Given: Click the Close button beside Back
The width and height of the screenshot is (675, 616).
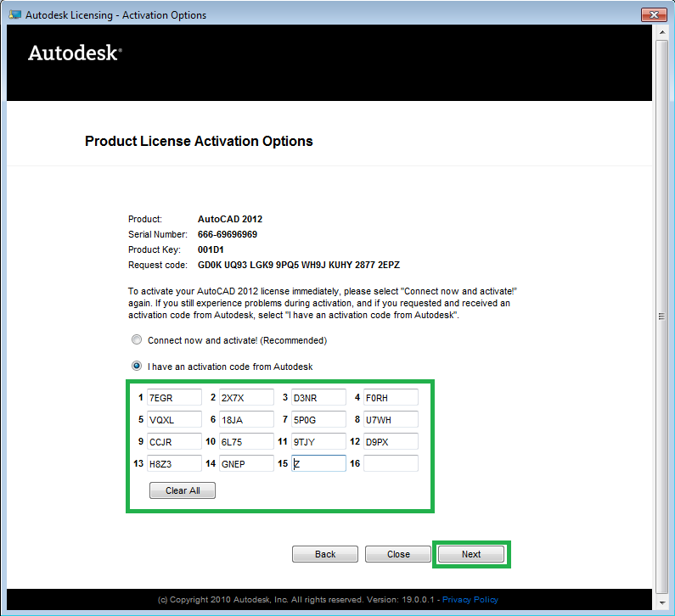Looking at the screenshot, I should [x=398, y=554].
